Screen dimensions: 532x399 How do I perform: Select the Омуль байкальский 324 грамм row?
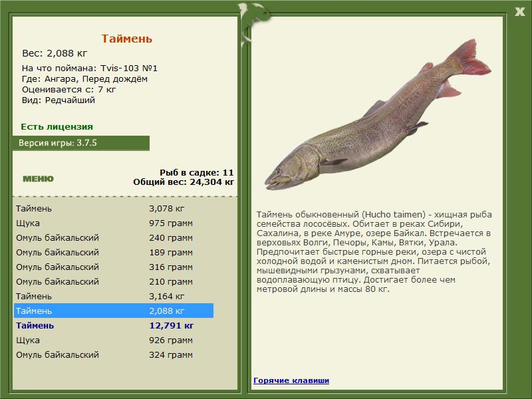pyautogui.click(x=114, y=354)
